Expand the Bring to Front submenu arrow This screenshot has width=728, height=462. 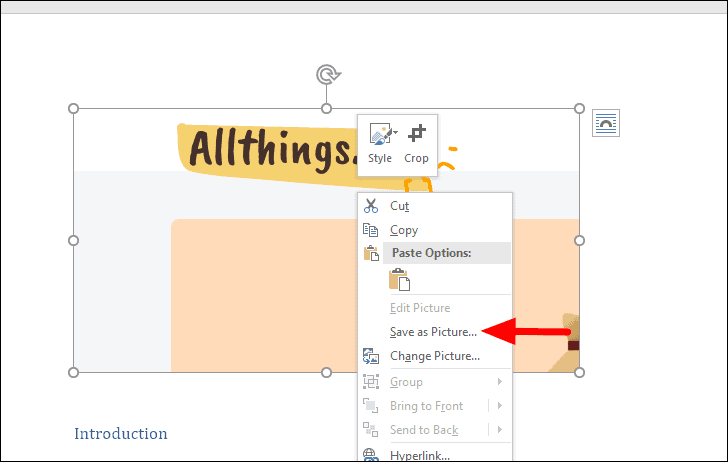click(x=500, y=406)
